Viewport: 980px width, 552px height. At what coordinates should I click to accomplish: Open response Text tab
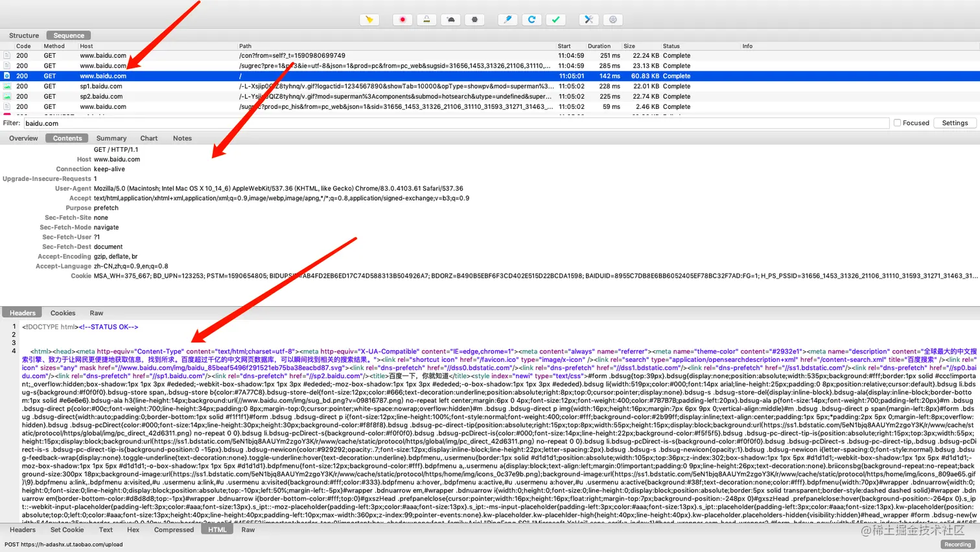[x=106, y=530]
